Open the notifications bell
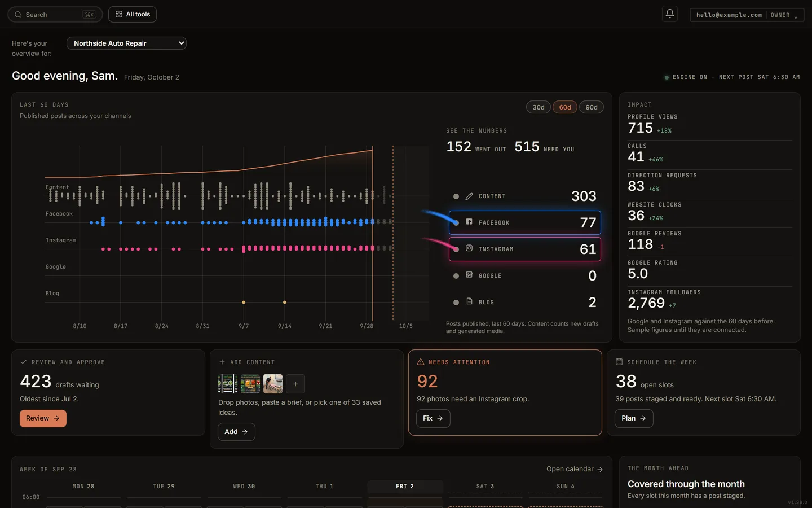 point(670,14)
